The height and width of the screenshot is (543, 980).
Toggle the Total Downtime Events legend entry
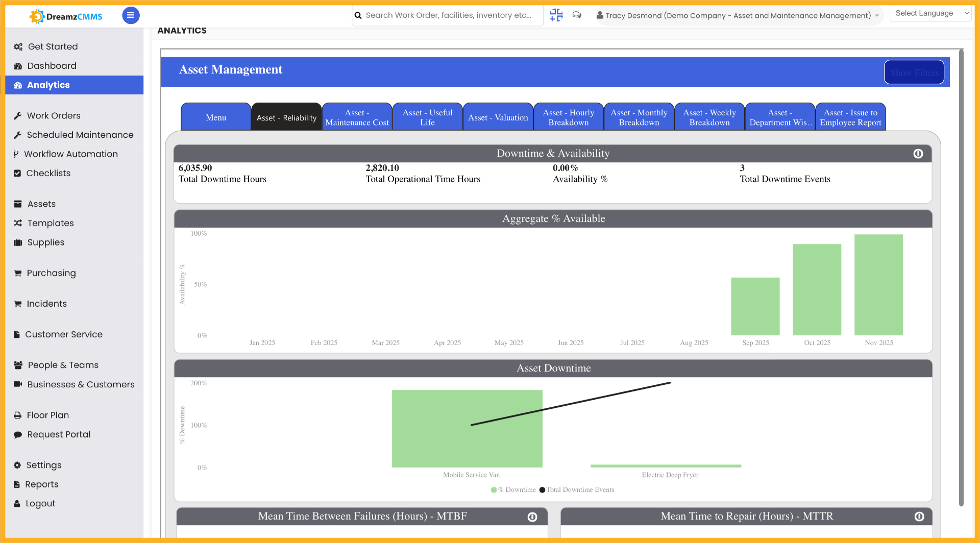(x=577, y=489)
